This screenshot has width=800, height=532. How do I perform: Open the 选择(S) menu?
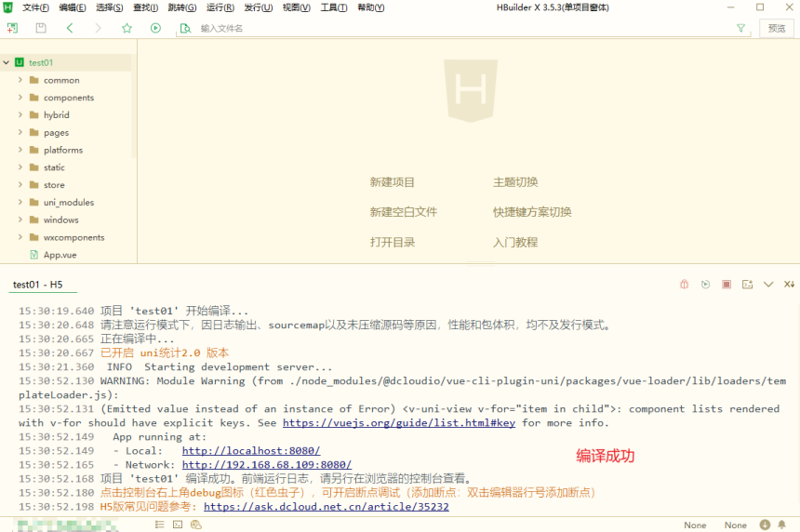point(109,7)
